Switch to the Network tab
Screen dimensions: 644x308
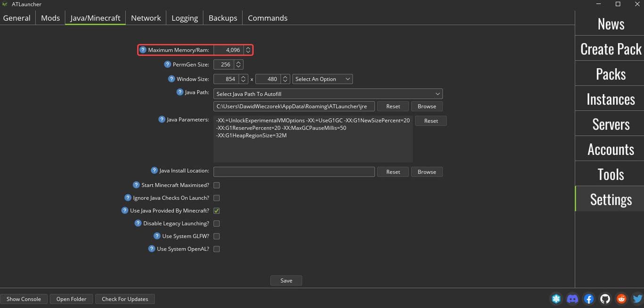pyautogui.click(x=146, y=17)
